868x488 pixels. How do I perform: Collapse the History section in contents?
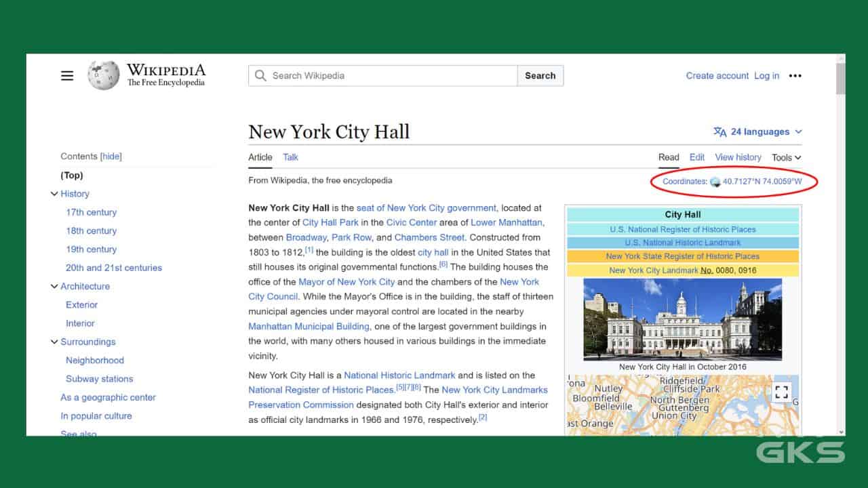54,194
